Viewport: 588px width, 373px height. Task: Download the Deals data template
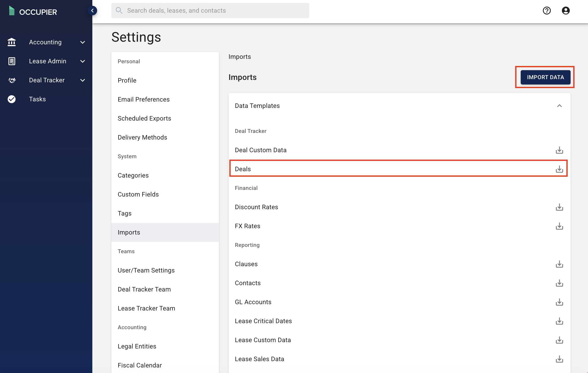(559, 169)
